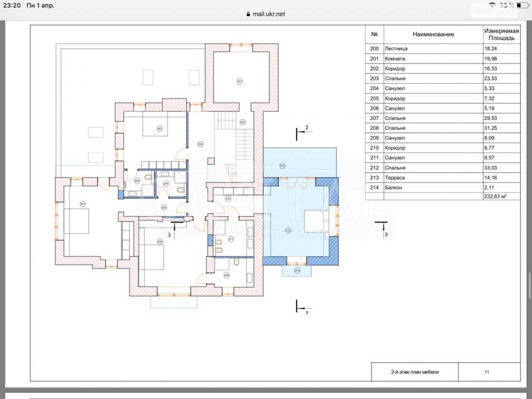This screenshot has width=532, height=399.
Task: Click room marker 208 on floor plan
Action: [x=160, y=241]
